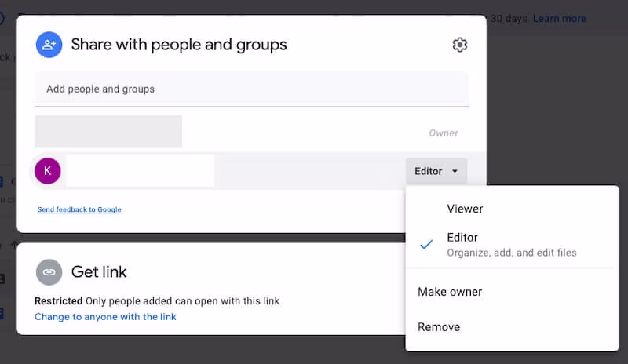The image size is (628, 364).
Task: Click the purple K user avatar
Action: (x=47, y=170)
